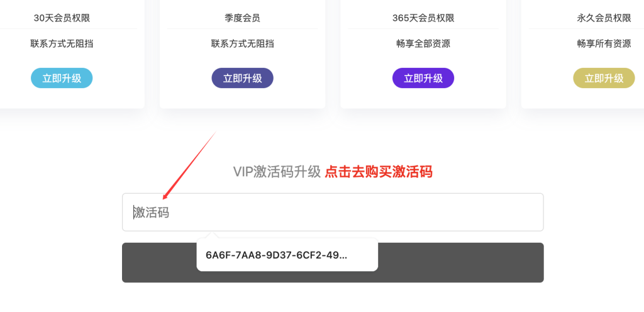Open the 点击去购买激活码 link
This screenshot has height=312, width=644.
pyautogui.click(x=378, y=172)
